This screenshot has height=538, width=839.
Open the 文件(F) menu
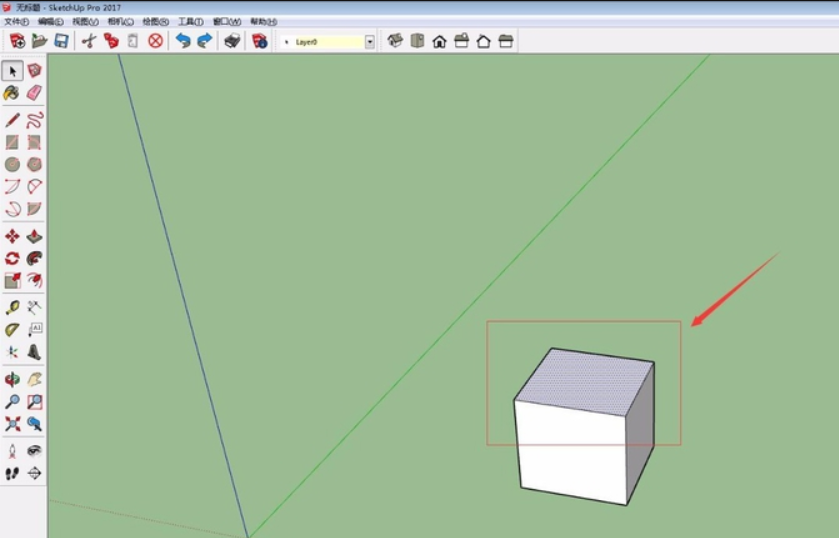pyautogui.click(x=17, y=21)
